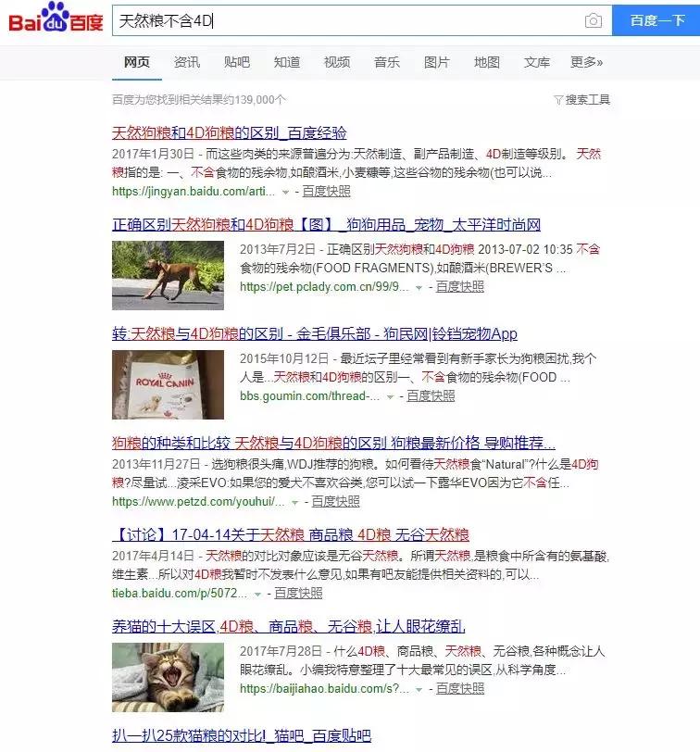
Task: Open result 扒一扒25款猫粮的对比!_猫吧_百度贴吧
Action: [x=242, y=735]
